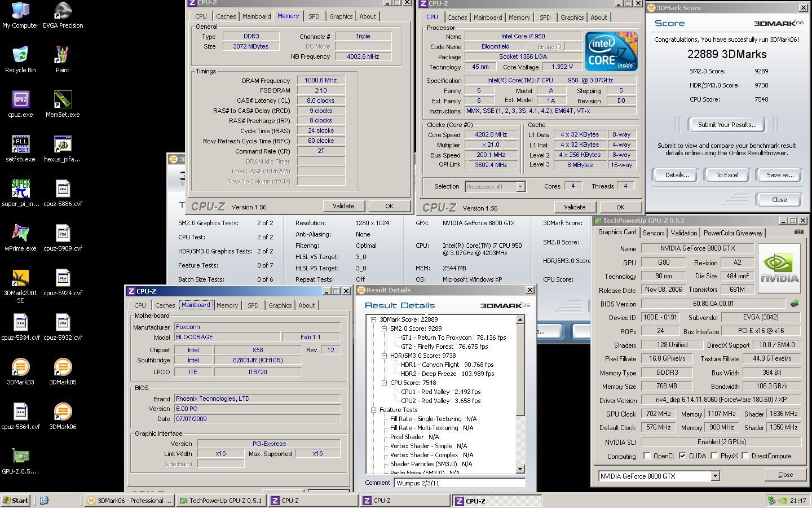
Task: Toggle the DirectCompute checkbox in GPU-Z
Action: [745, 456]
